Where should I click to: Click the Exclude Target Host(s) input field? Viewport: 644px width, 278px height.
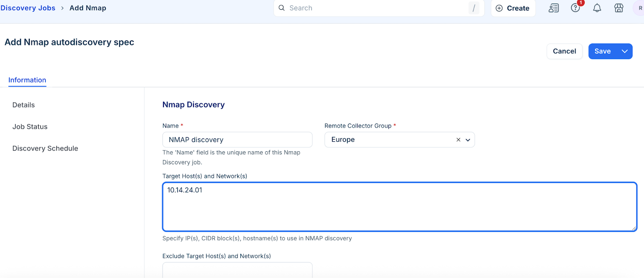coord(237,270)
